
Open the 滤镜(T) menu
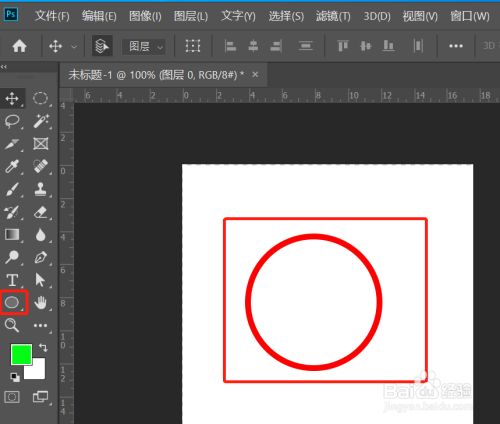click(333, 16)
